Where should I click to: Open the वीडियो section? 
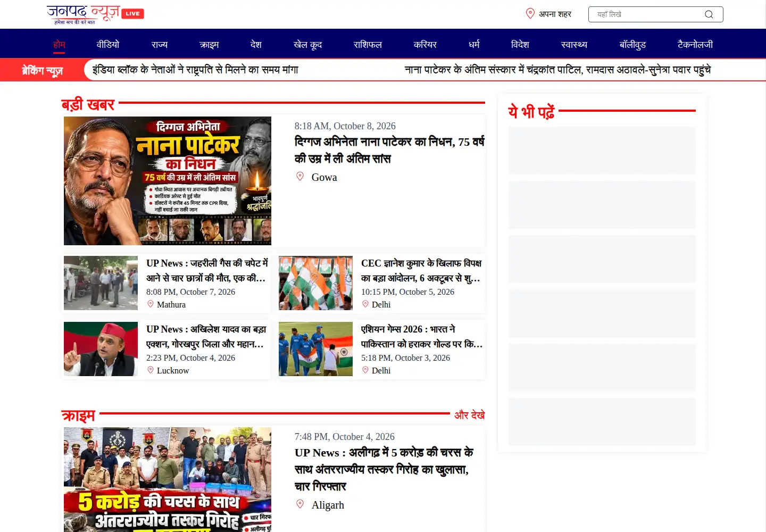coord(108,44)
